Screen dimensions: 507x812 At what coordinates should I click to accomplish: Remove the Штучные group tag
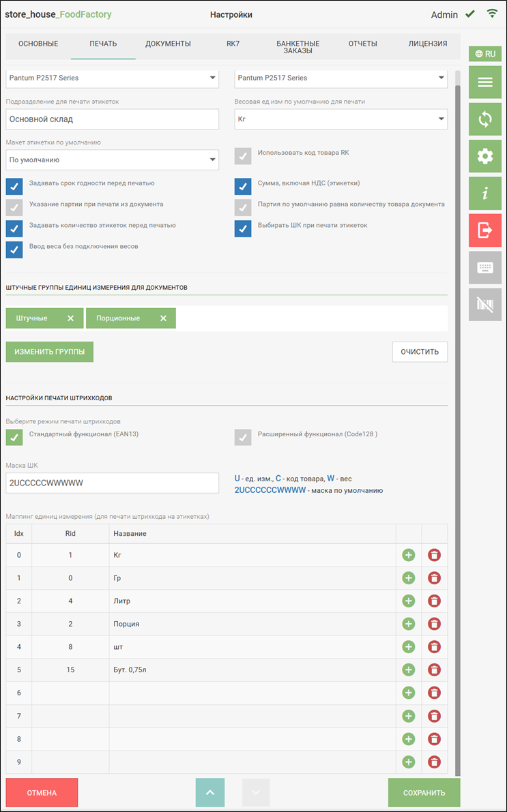(x=70, y=318)
